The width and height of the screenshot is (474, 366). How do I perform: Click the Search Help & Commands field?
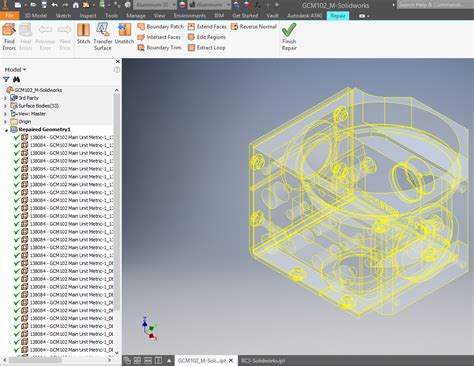pyautogui.click(x=435, y=5)
